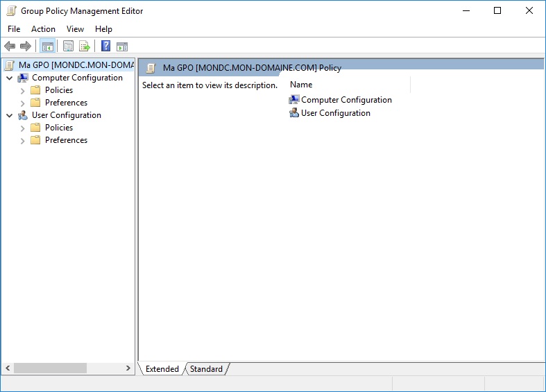The height and width of the screenshot is (392, 546).
Task: Click the tree pane horizontal scrollbar right arrow
Action: click(x=128, y=368)
